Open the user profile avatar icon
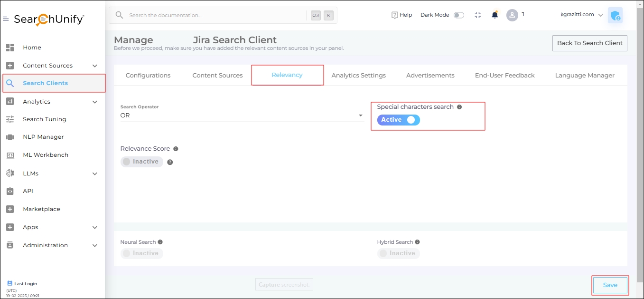The image size is (644, 299). [x=512, y=15]
